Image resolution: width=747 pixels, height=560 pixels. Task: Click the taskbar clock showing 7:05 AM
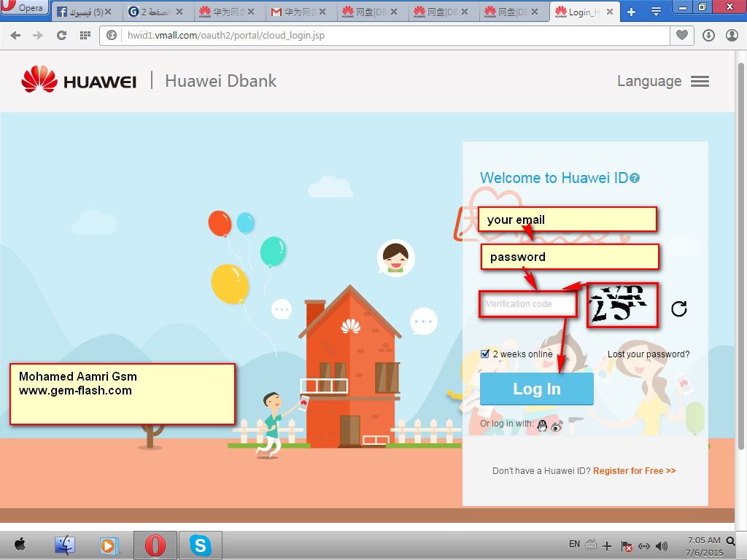[704, 546]
